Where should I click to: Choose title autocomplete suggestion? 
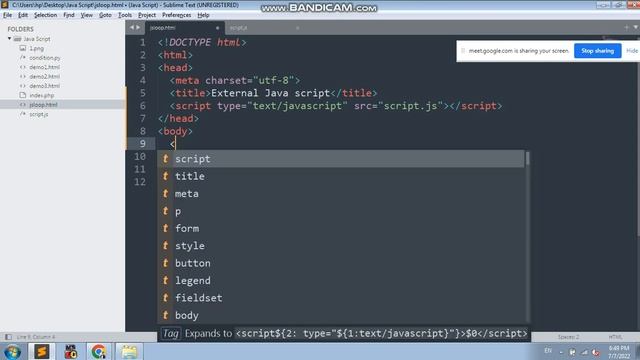[341, 176]
